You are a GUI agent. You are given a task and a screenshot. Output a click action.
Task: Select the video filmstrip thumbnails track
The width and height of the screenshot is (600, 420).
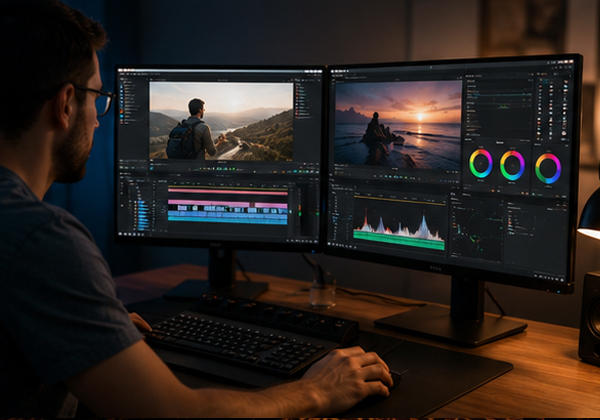point(228,209)
